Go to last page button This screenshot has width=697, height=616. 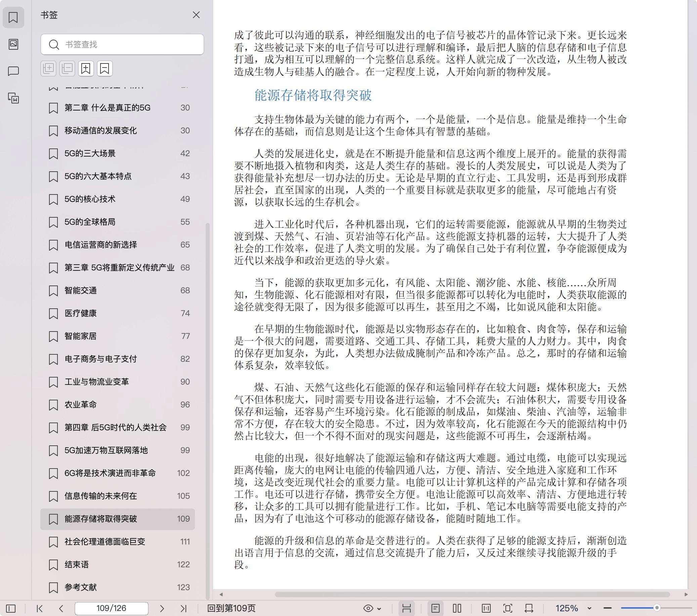[x=183, y=608]
